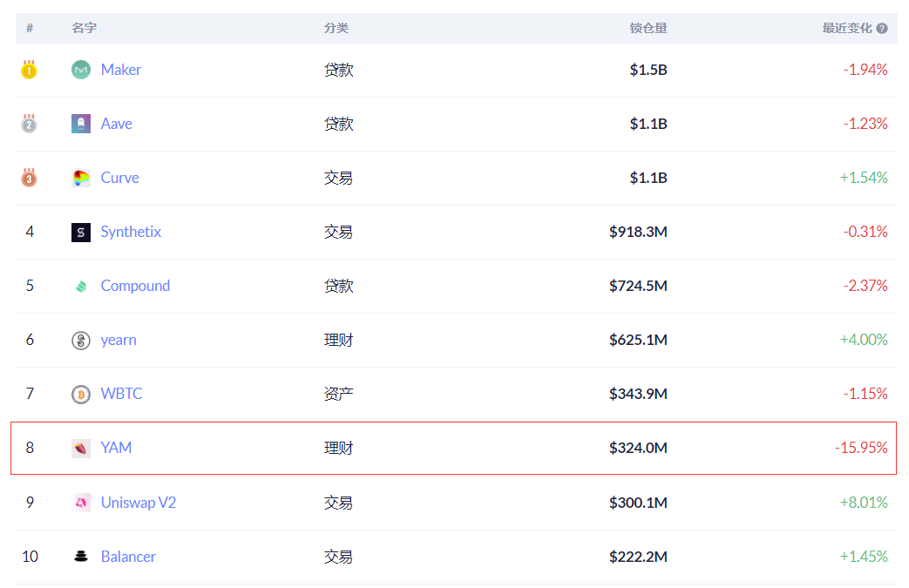
Task: Open the Compound project link
Action: tap(135, 287)
